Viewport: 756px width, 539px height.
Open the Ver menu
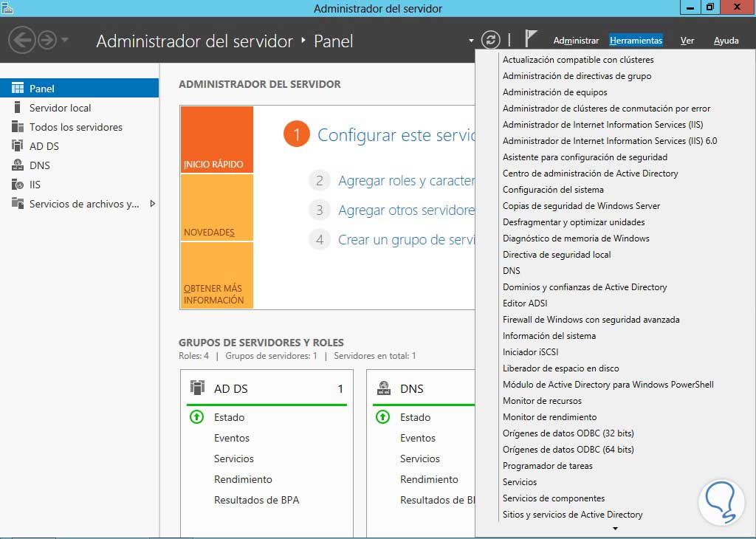click(x=687, y=41)
